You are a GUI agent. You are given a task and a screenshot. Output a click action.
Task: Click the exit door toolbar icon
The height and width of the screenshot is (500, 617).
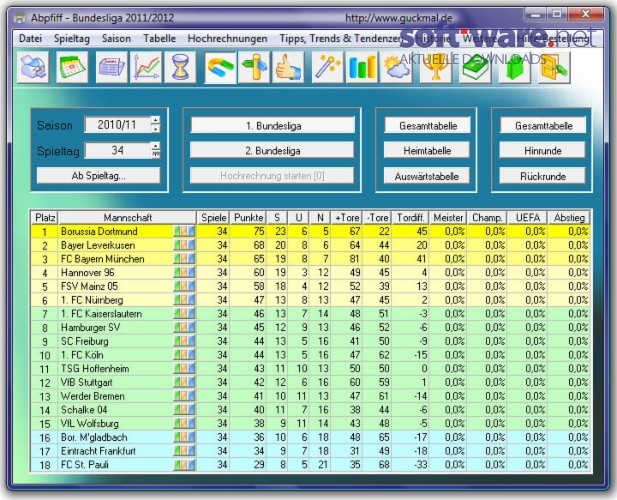(x=554, y=67)
